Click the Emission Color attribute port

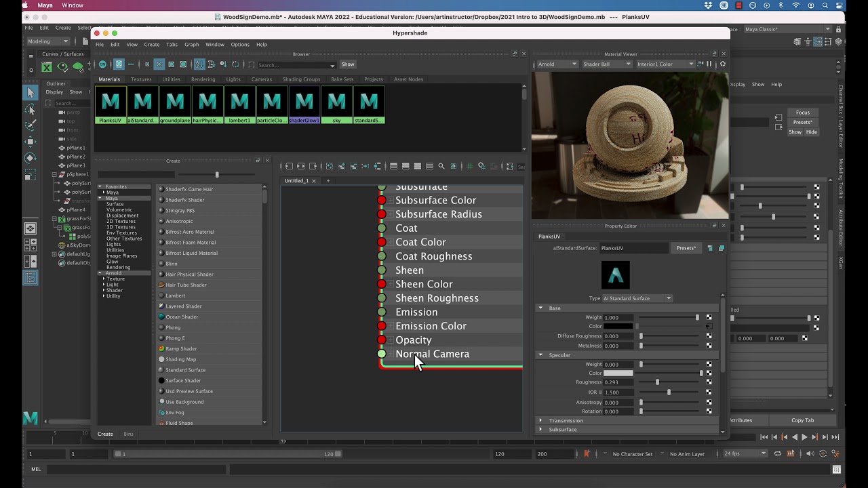click(x=382, y=326)
